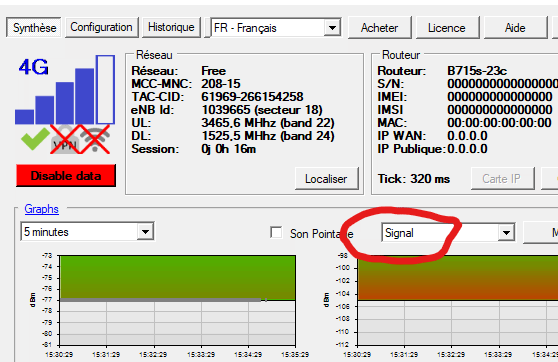Image resolution: width=558 pixels, height=362 pixels.
Task: Click the crossed-out VPN lock icon
Action: click(65, 140)
